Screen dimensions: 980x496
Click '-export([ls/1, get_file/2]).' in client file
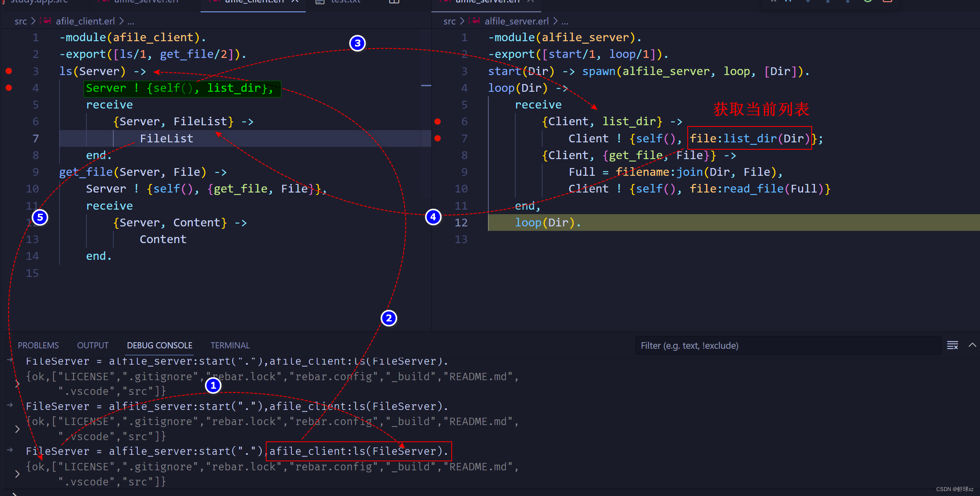point(153,54)
